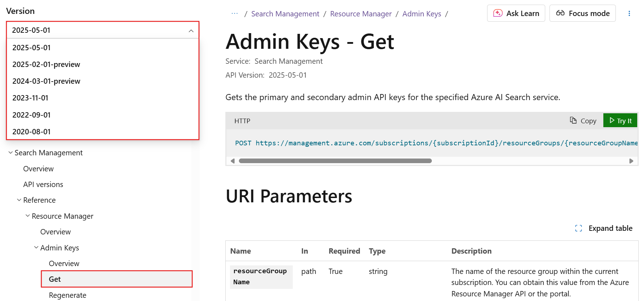
Task: Collapse the Reference tree section
Action: [19, 200]
